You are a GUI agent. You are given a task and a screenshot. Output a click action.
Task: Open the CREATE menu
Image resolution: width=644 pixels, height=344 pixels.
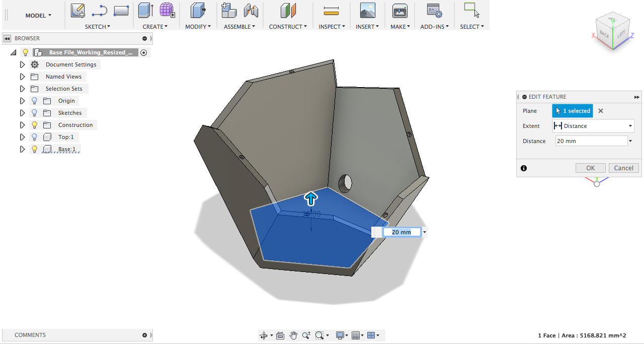pyautogui.click(x=155, y=27)
